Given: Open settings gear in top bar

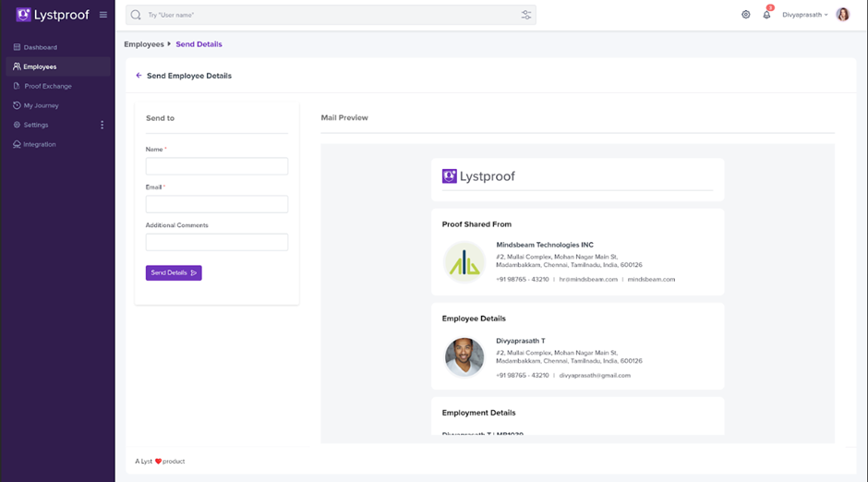Looking at the screenshot, I should (746, 15).
